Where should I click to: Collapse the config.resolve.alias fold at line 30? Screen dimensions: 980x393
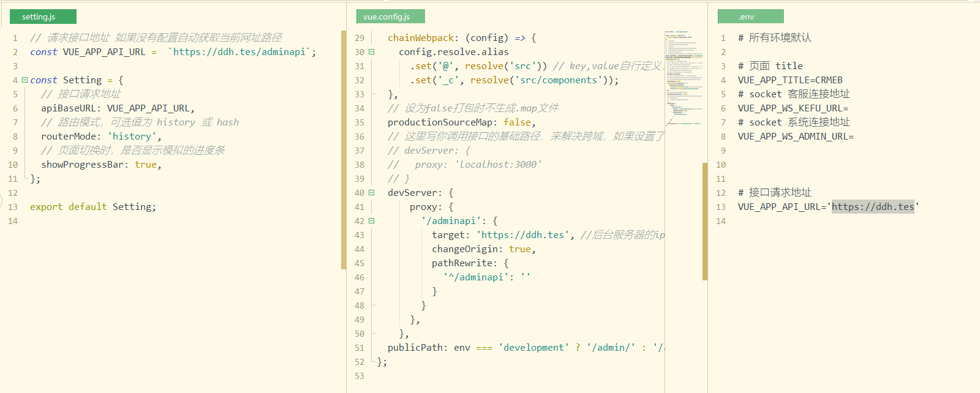pyautogui.click(x=371, y=52)
